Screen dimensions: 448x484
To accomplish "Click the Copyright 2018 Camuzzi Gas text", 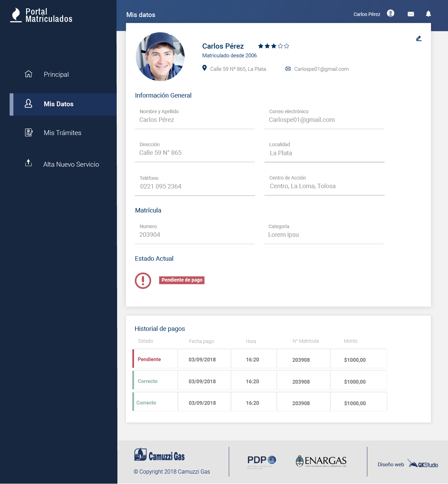I will [x=172, y=472].
